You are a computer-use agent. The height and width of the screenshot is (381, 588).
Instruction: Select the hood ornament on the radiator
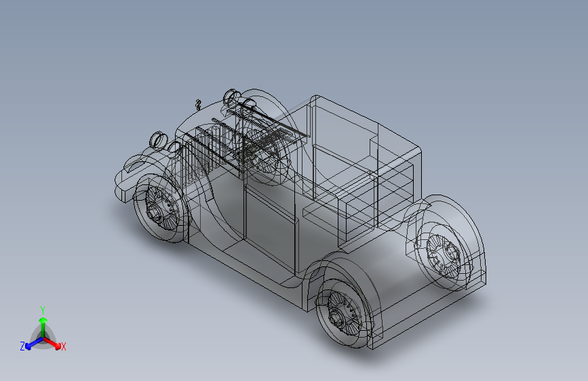(x=199, y=104)
